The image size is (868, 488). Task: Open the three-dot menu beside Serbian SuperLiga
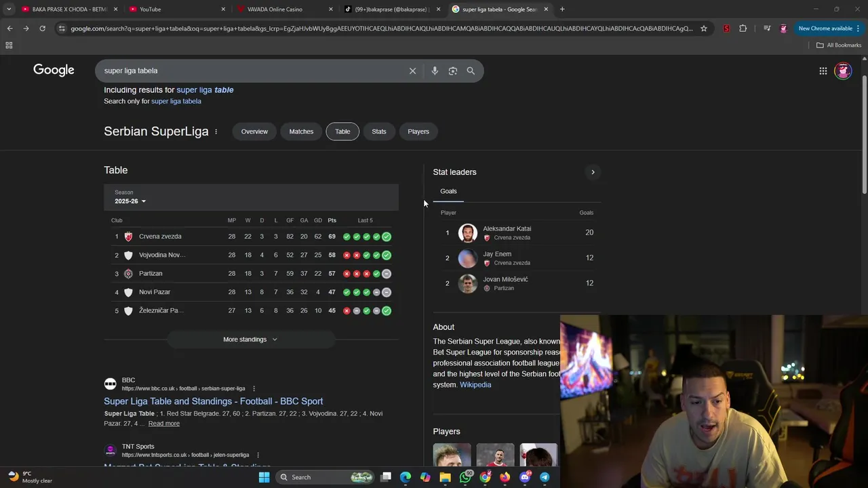click(x=216, y=131)
